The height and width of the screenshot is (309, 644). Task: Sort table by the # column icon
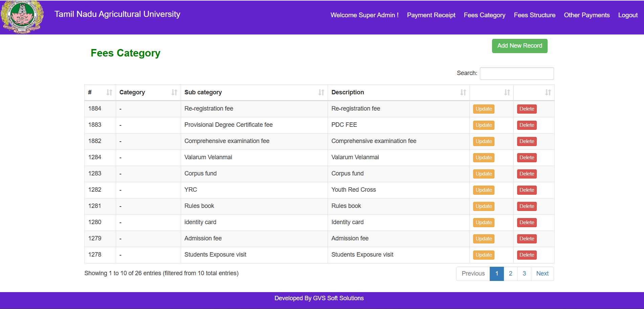coord(109,92)
